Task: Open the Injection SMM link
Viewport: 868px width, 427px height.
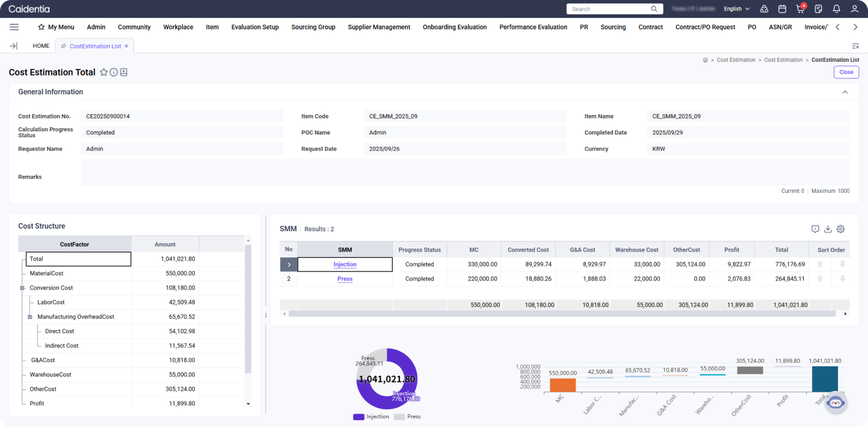Action: (345, 265)
